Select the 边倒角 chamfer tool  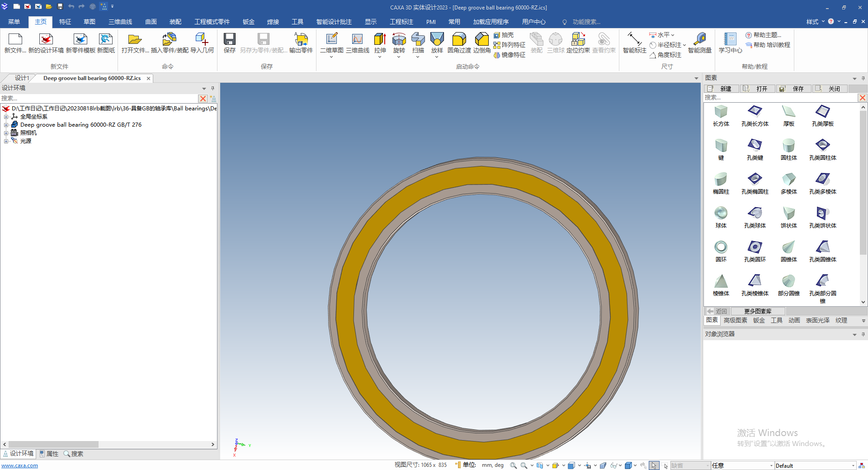coord(482,43)
